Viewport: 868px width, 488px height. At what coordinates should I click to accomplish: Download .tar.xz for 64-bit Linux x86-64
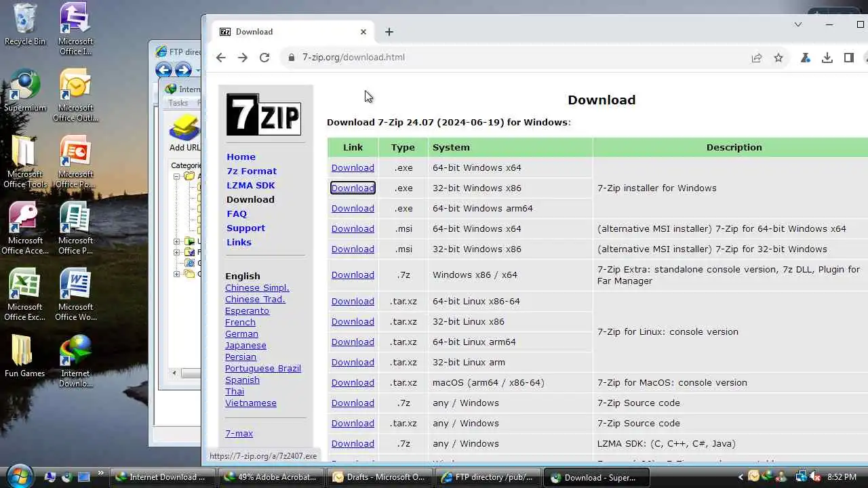(353, 301)
